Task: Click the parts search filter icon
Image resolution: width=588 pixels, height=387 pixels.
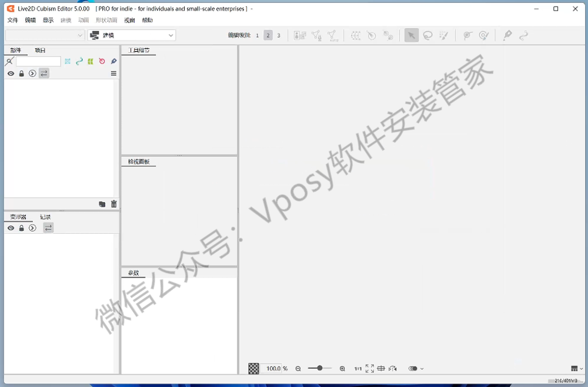Action: coord(10,61)
